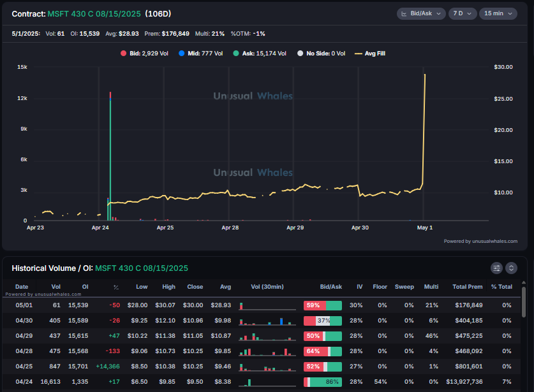Sort table by Date column
534x392 pixels.
[22, 287]
